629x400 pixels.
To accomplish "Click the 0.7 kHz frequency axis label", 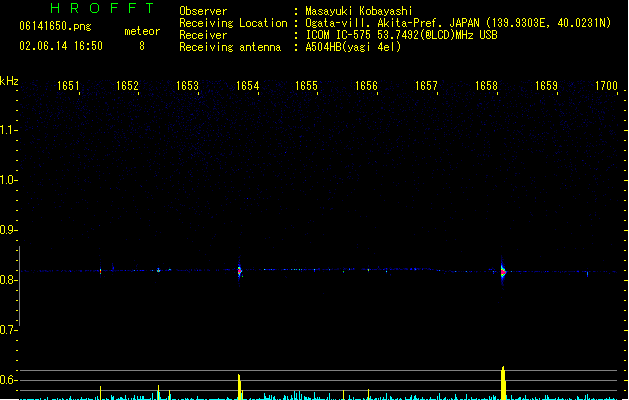I will click(x=8, y=330).
